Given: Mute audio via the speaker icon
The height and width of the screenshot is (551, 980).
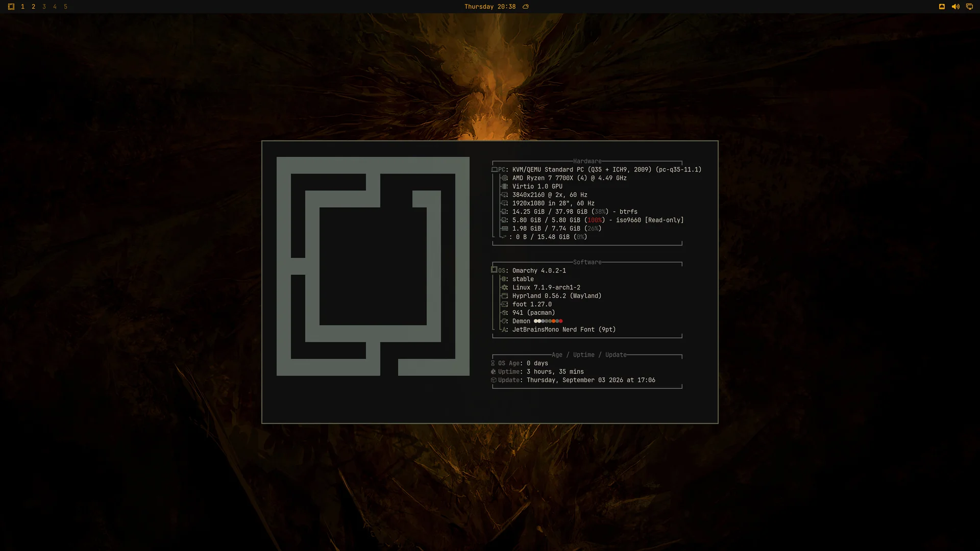Looking at the screenshot, I should coord(955,7).
